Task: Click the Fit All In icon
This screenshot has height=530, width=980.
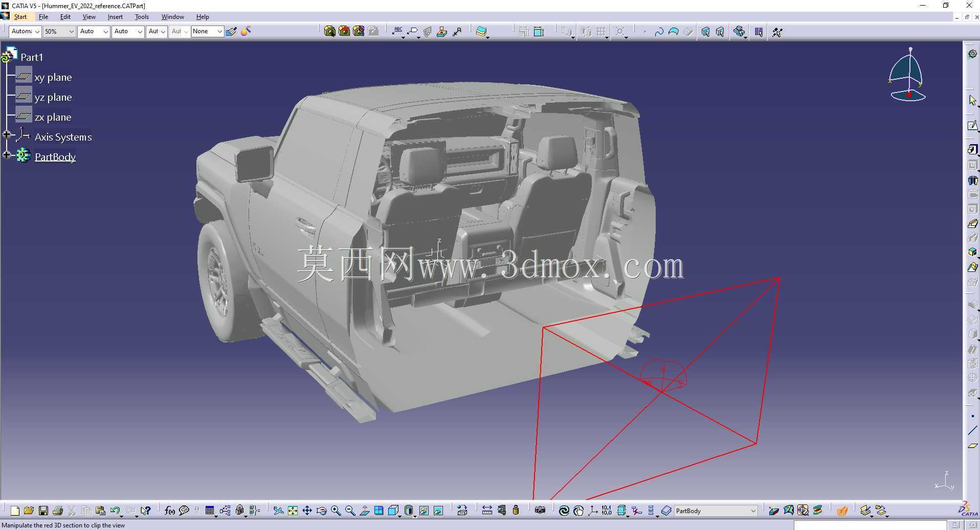Action: pyautogui.click(x=293, y=511)
